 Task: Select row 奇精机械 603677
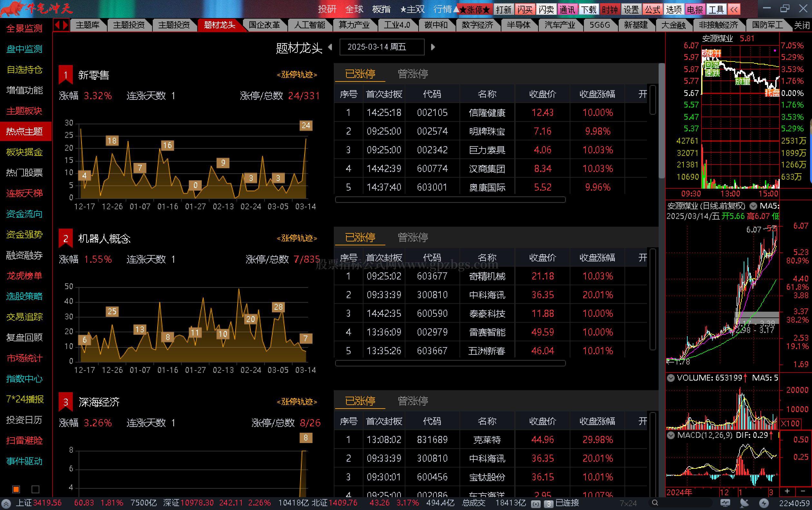coord(491,276)
